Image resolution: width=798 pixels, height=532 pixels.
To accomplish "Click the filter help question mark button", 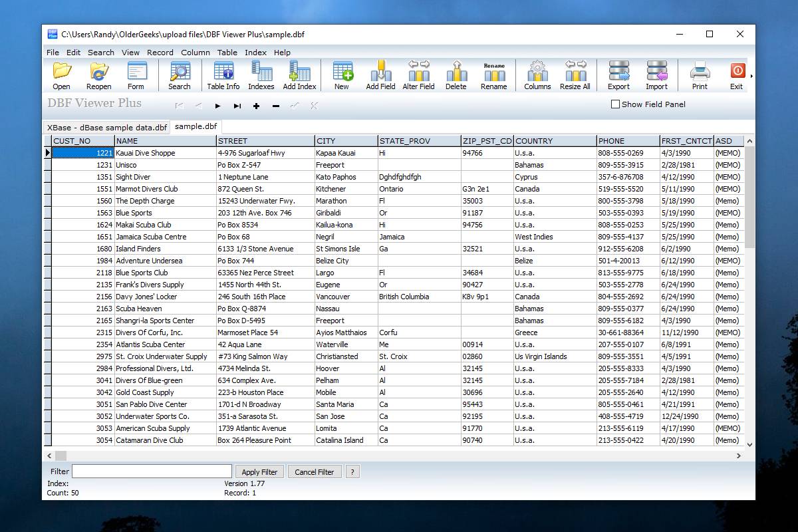I will tap(352, 471).
